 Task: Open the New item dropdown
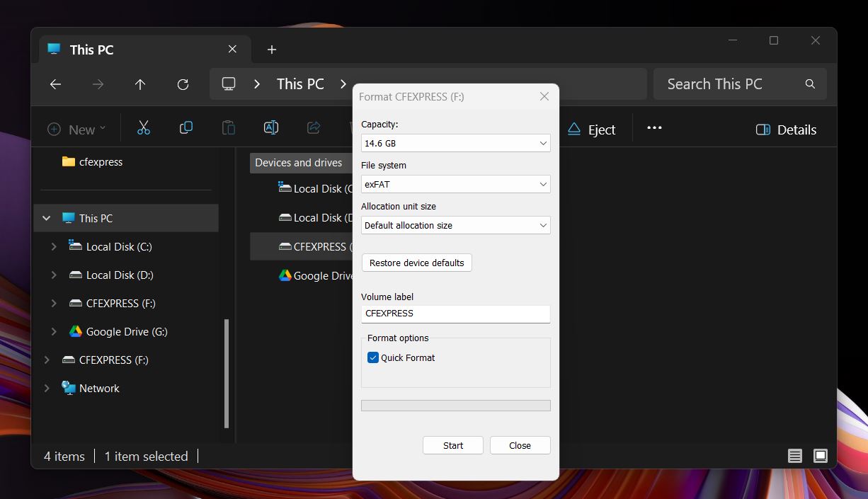coord(76,129)
